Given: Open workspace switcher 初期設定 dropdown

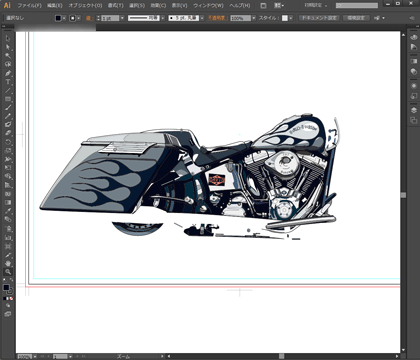Looking at the screenshot, I should click(x=316, y=5).
